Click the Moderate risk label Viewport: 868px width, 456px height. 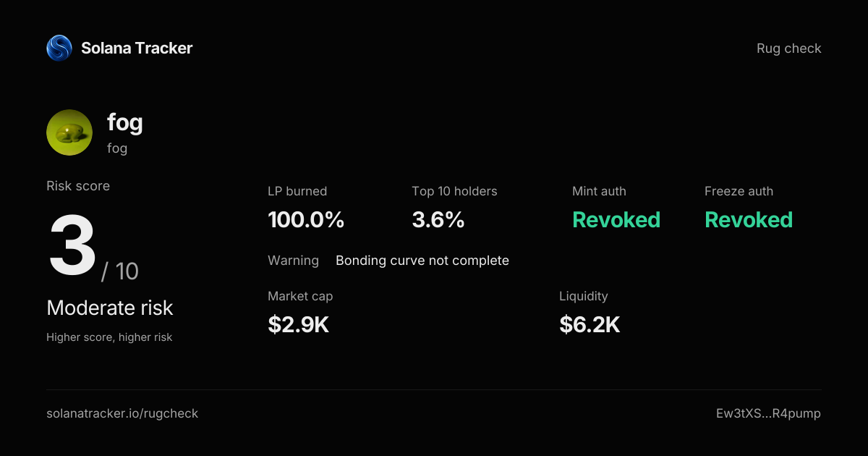[x=110, y=308]
